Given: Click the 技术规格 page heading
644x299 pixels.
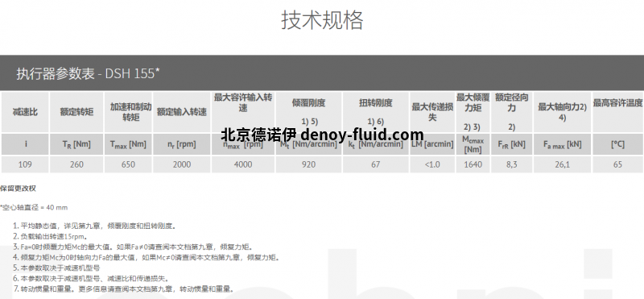Looking at the screenshot, I should (x=322, y=20).
